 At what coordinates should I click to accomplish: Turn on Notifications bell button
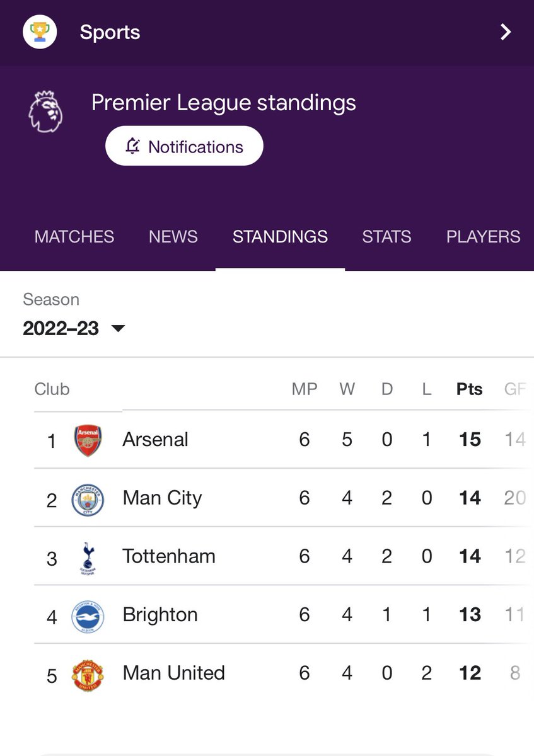pos(183,146)
